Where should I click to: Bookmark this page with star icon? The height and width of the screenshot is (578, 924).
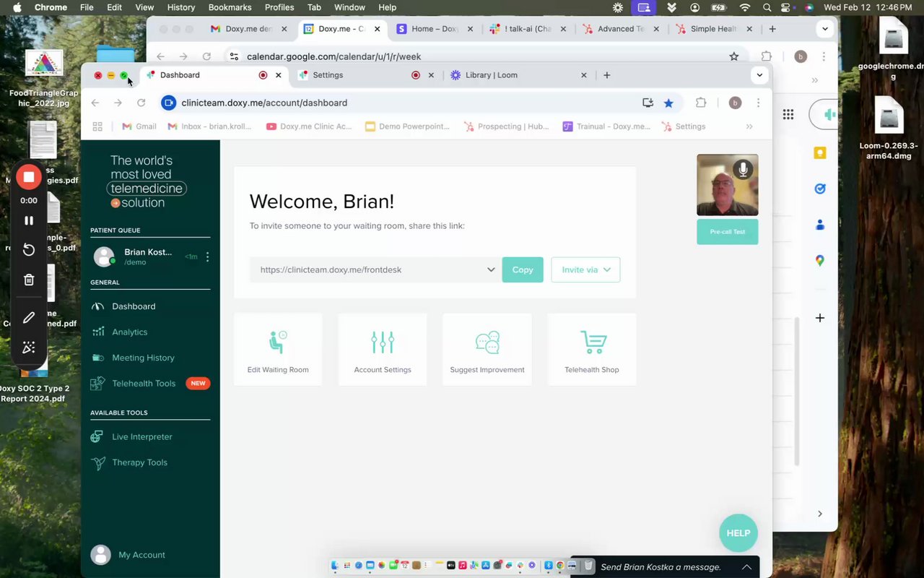click(x=668, y=103)
